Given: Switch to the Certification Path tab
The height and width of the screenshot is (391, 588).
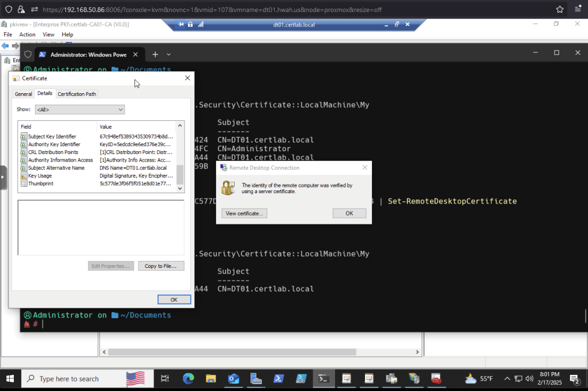Looking at the screenshot, I should point(77,94).
